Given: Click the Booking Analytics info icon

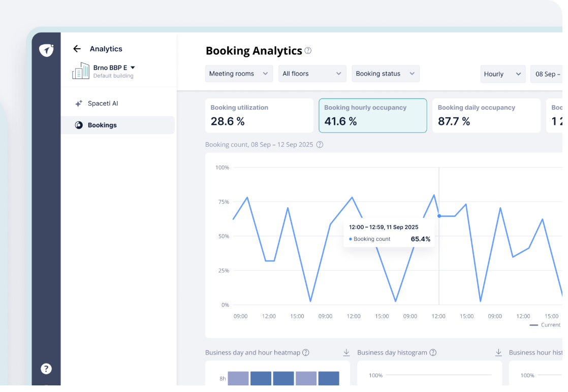Looking at the screenshot, I should tap(308, 51).
